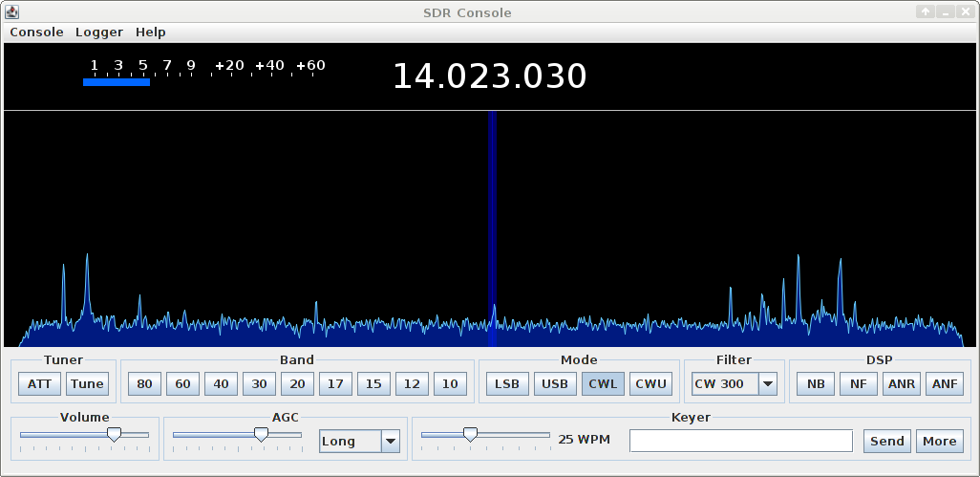Image resolution: width=980 pixels, height=477 pixels.
Task: Set mode to USB
Action: point(555,384)
